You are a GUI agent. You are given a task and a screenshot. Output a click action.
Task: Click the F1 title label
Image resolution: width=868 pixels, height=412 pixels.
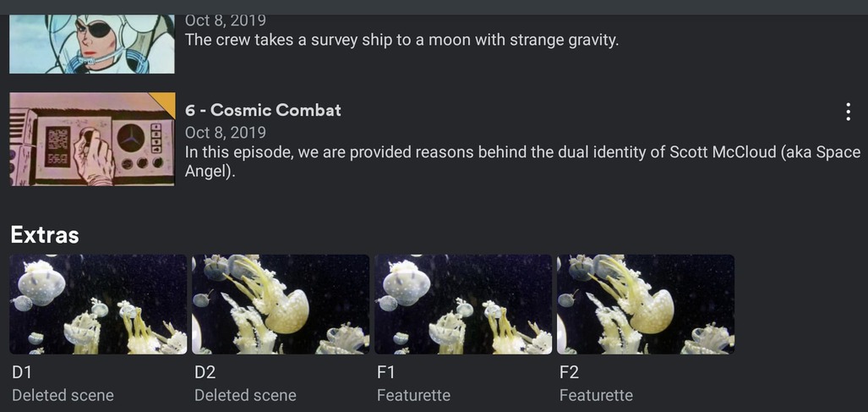pos(386,372)
